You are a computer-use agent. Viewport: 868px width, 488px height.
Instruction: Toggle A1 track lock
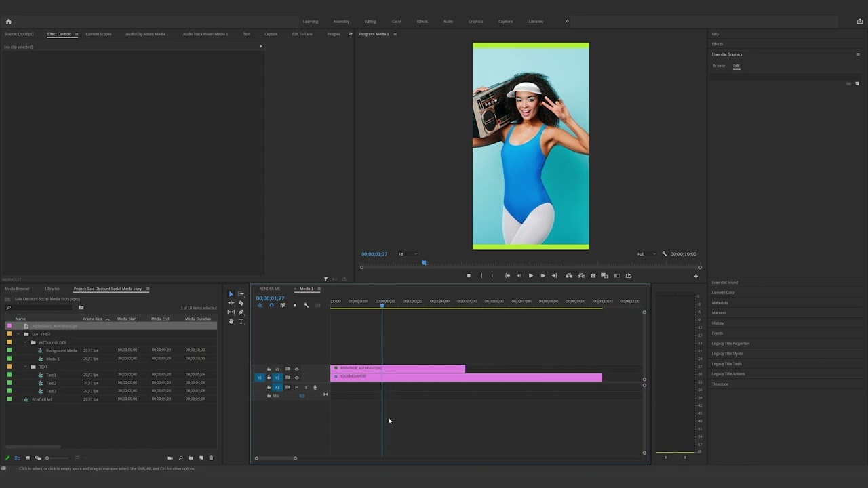click(x=269, y=387)
